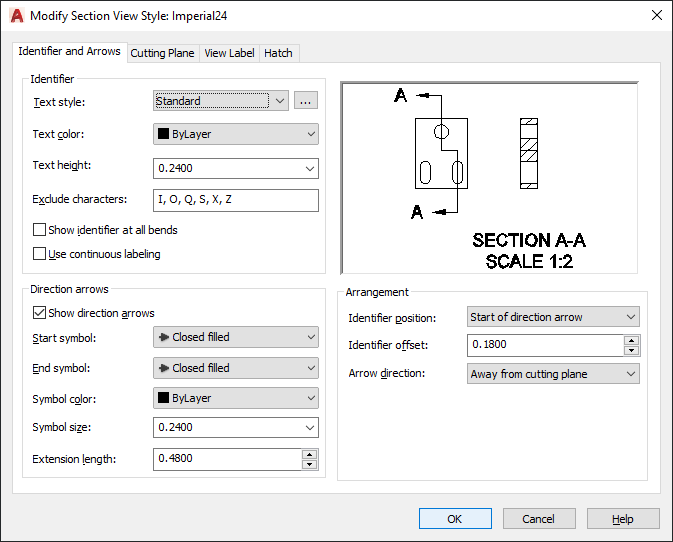
Task: Open the Symbol color ByLayer dropdown
Action: coord(236,398)
